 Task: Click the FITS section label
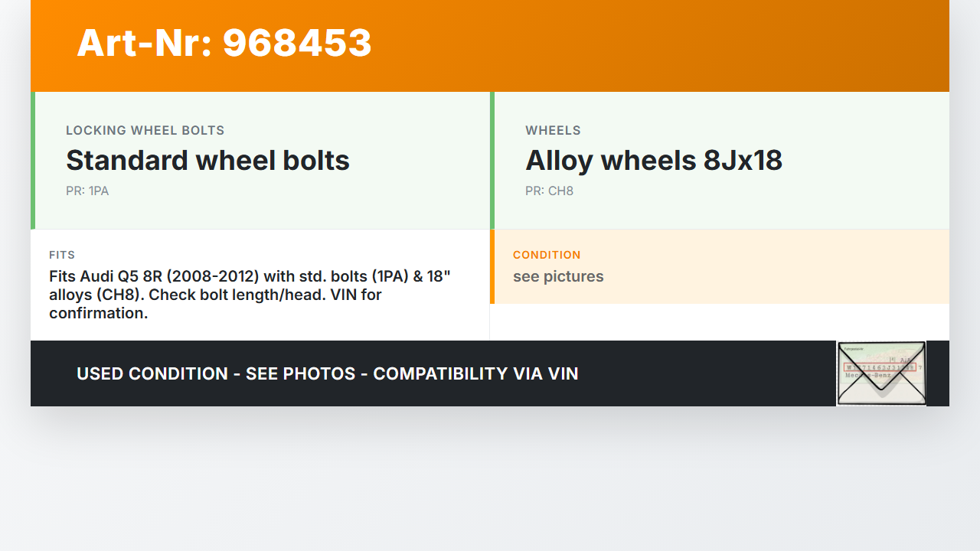62,255
